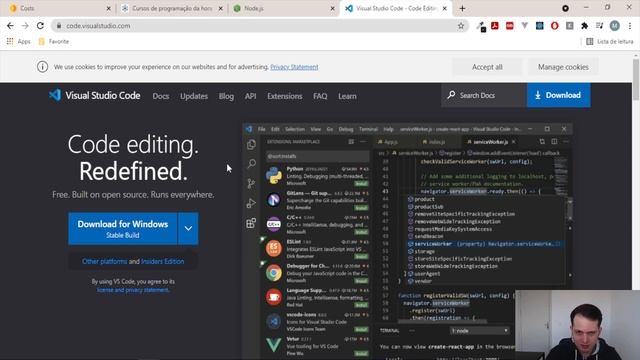Open the Privacy Statement link
The width and height of the screenshot is (640, 360).
click(x=294, y=67)
